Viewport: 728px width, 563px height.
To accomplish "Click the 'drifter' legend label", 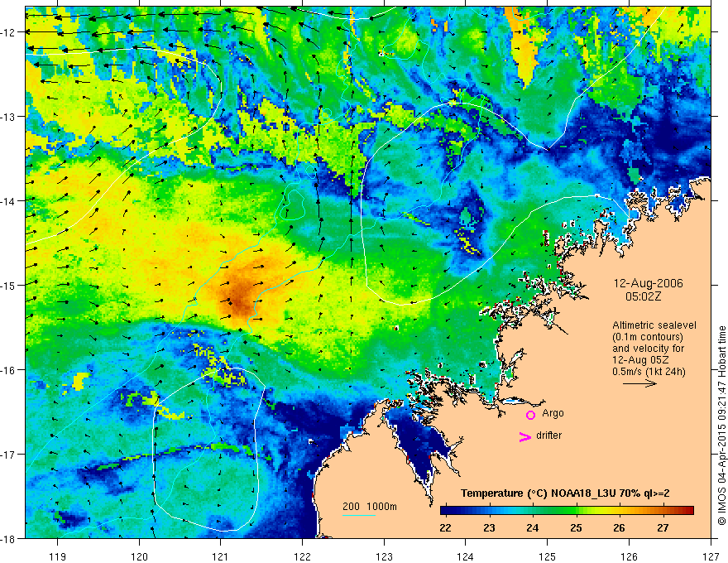I will click(x=548, y=435).
